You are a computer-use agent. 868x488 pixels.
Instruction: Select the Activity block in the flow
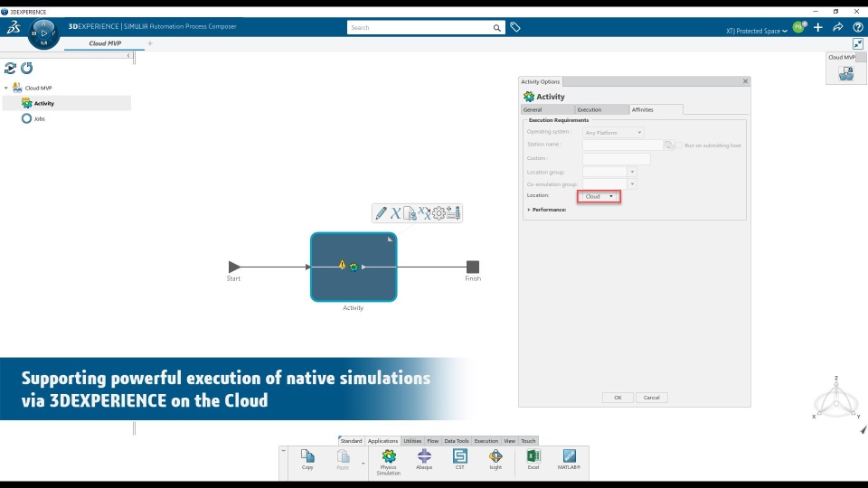(354, 267)
